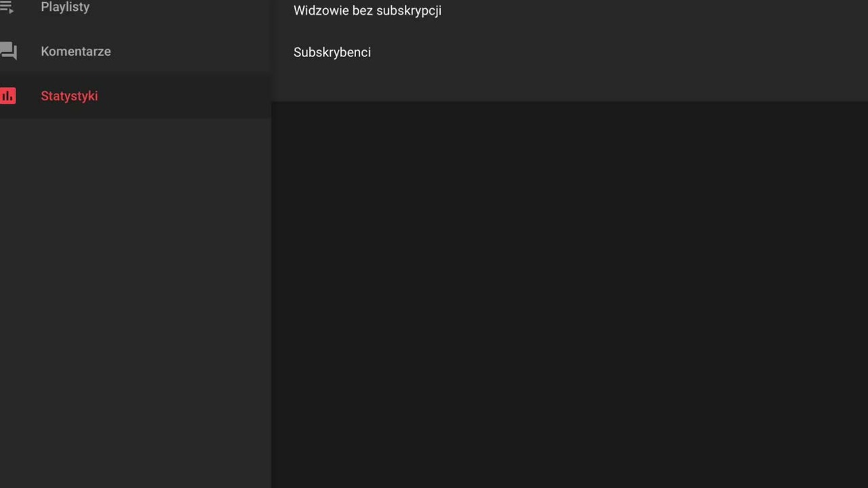Click the Playlisty list icon
The image size is (868, 488).
point(7,7)
